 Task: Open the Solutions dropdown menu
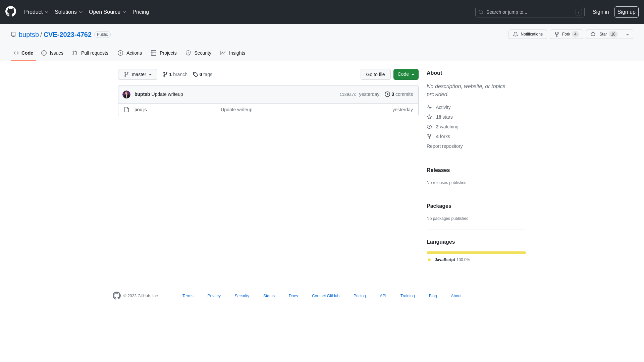point(68,12)
